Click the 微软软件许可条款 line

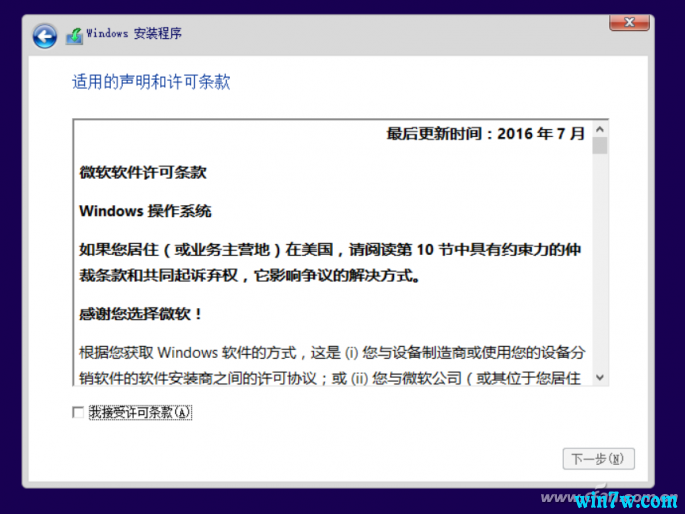143,172
